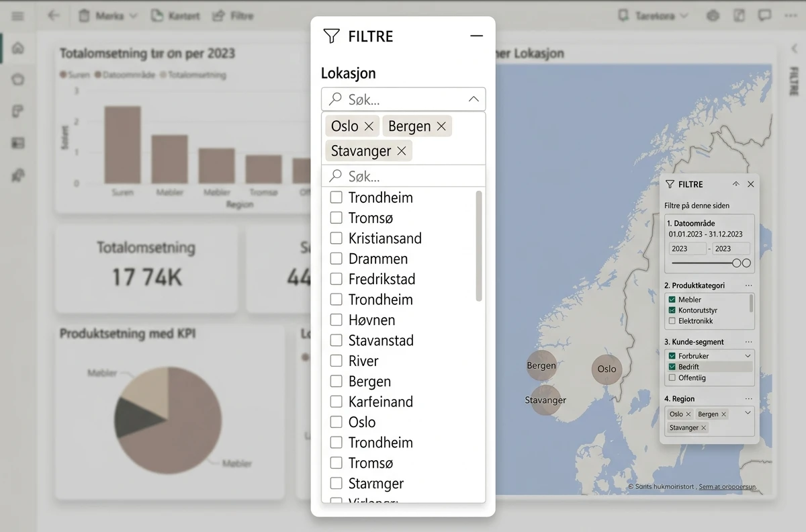
Task: Remove the Stavanger chip in Lokasjon filter
Action: coord(402,151)
